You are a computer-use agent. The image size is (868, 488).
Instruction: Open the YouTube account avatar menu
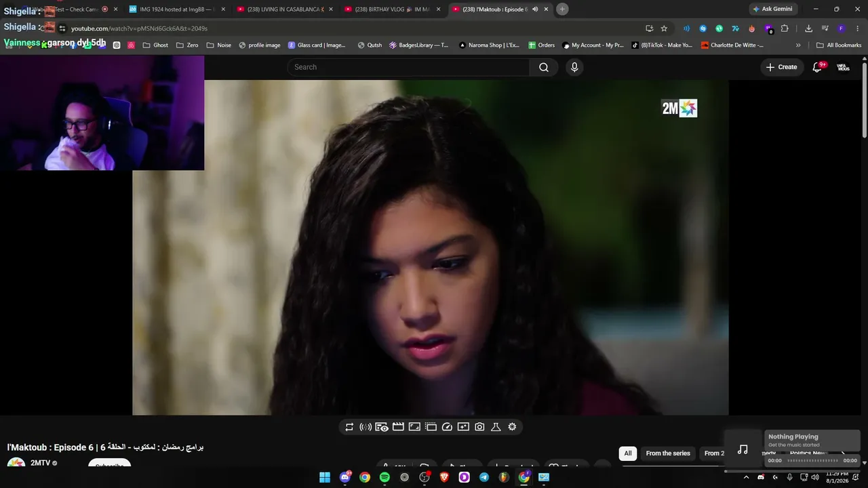843,67
